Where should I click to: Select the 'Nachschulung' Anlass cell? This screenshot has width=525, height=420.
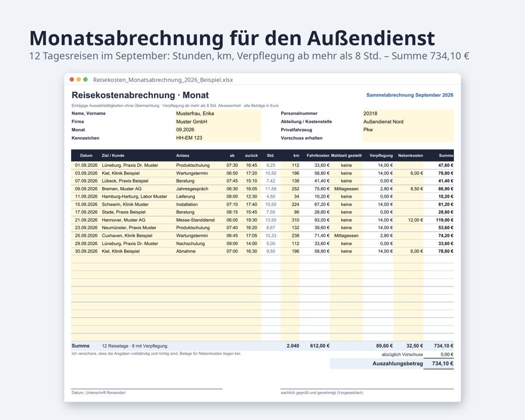190,243
